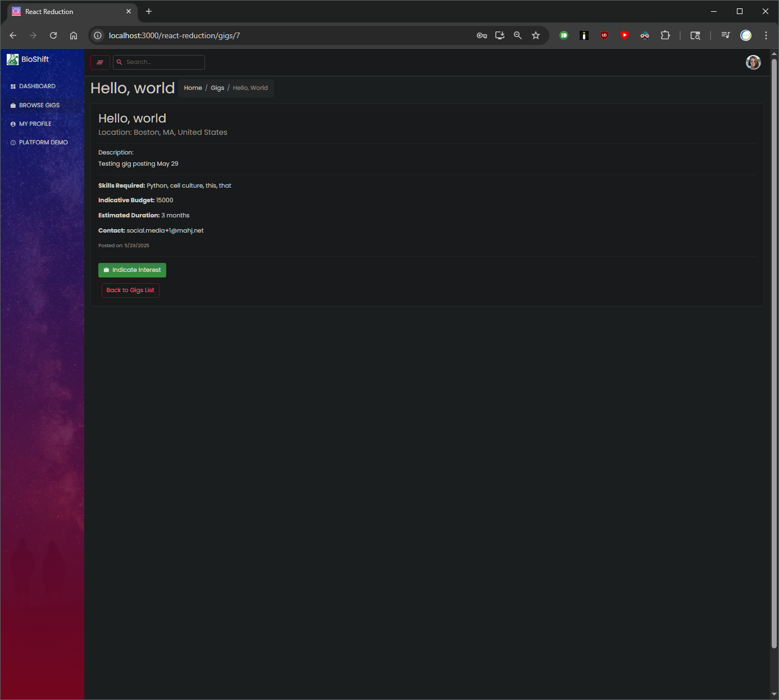Click the user avatar in the header
The image size is (779, 700).
click(x=753, y=62)
